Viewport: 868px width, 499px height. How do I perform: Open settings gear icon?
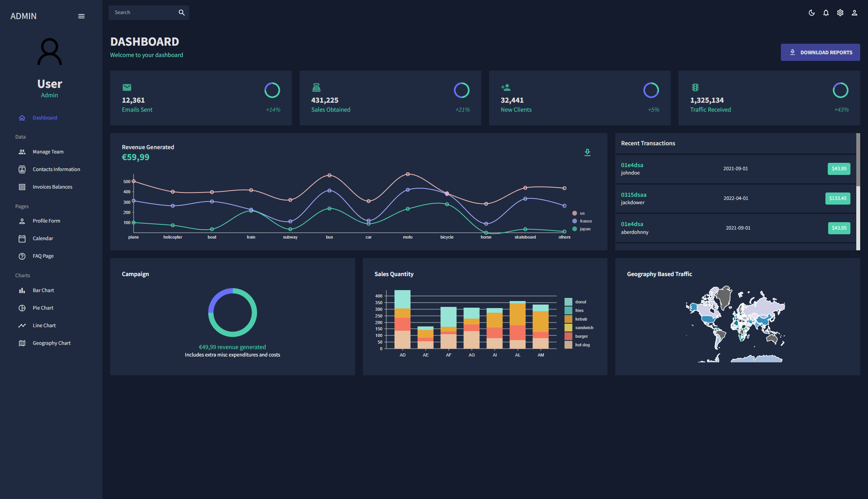click(840, 13)
